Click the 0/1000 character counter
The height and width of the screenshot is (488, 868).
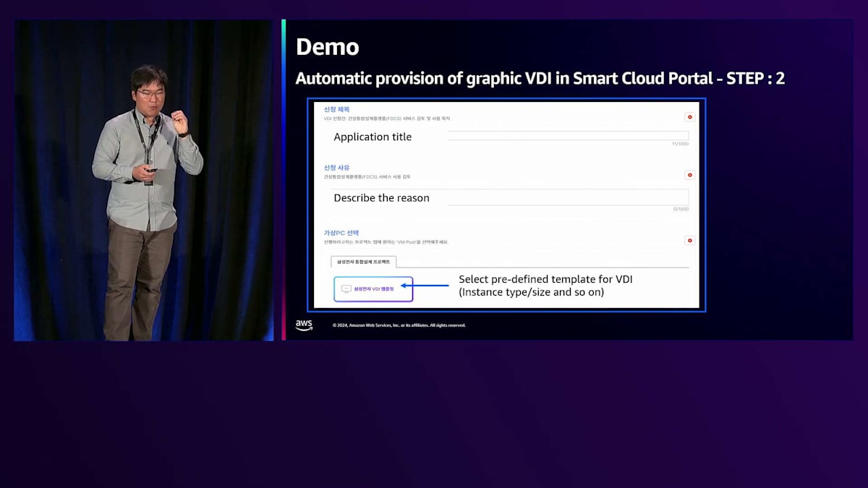click(x=681, y=209)
